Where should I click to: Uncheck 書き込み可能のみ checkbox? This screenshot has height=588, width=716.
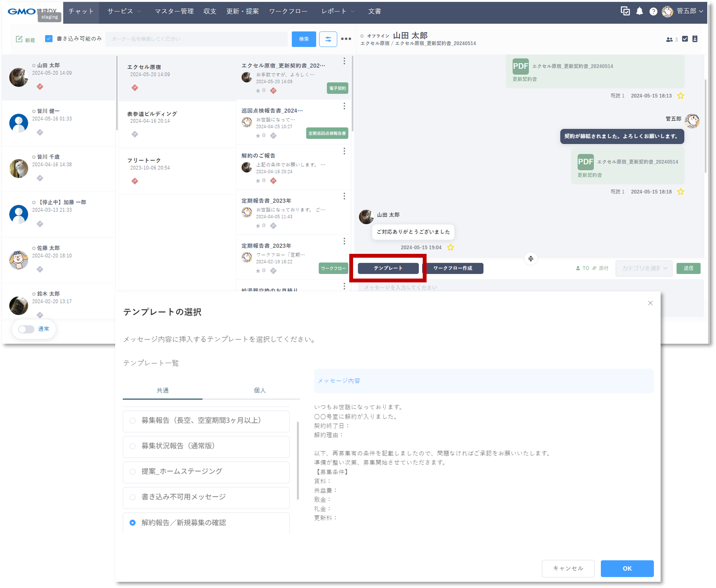(49, 39)
